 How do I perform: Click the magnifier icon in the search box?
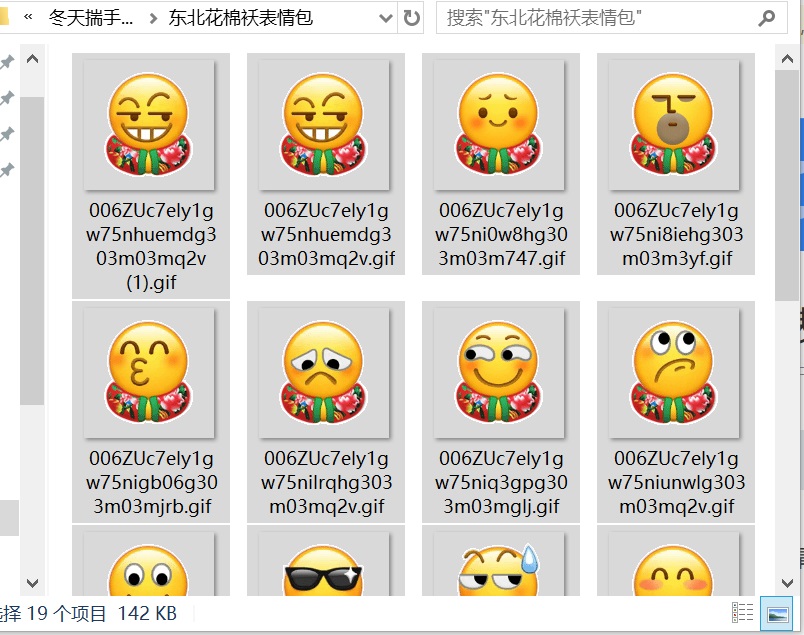(766, 18)
